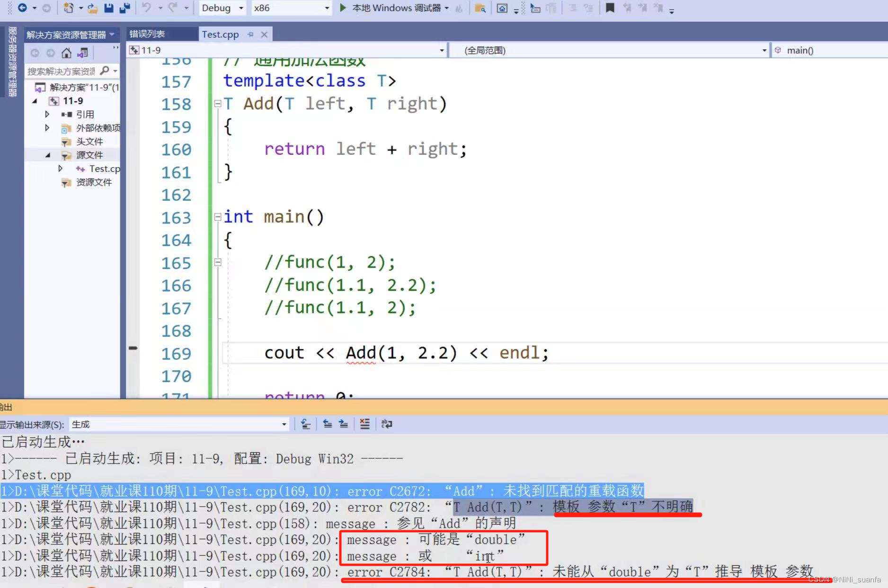
Task: Go to next message in output panel
Action: click(x=344, y=424)
